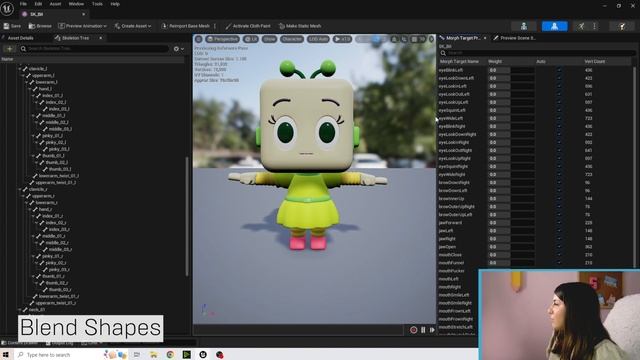Open the Edit menu
Screen dimensions: 640x360
click(38, 4)
